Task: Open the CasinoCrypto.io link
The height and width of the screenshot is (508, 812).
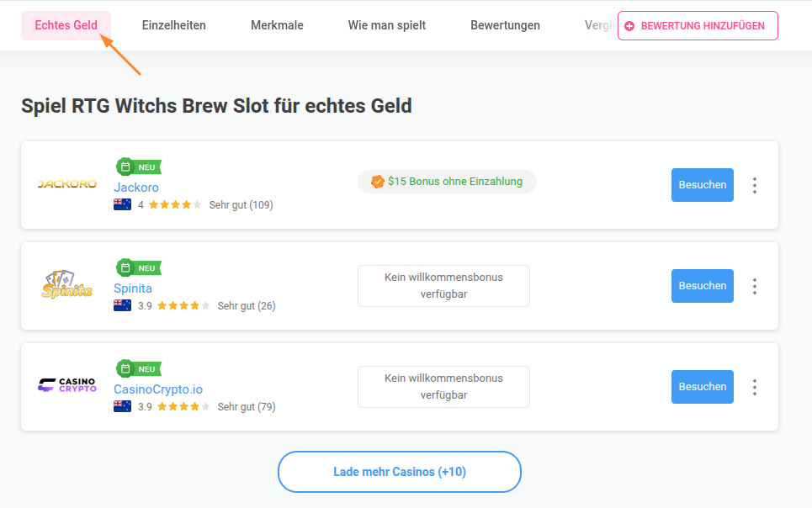Action: 158,389
